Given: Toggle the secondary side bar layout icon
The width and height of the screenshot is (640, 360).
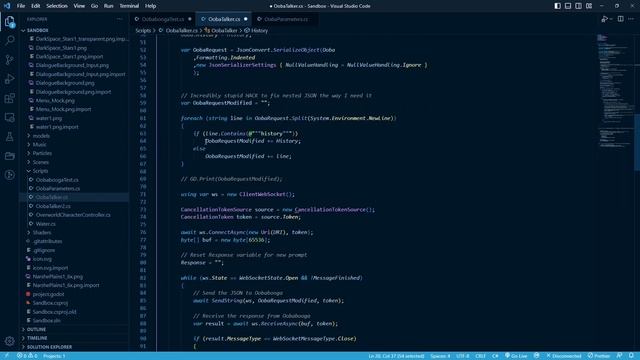Looking at the screenshot, I should tap(579, 6).
